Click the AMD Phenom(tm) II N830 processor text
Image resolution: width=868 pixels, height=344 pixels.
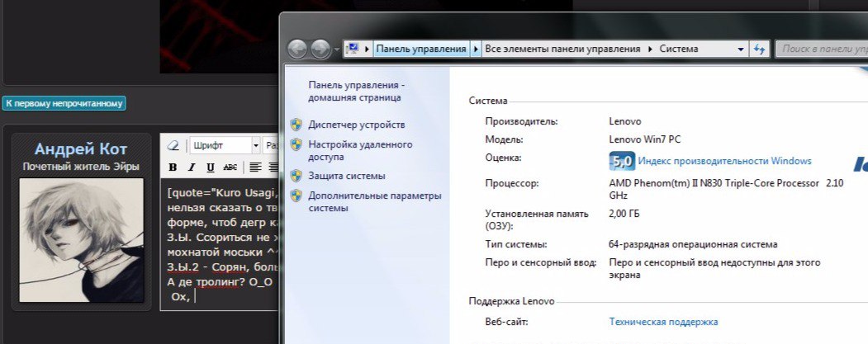726,189
